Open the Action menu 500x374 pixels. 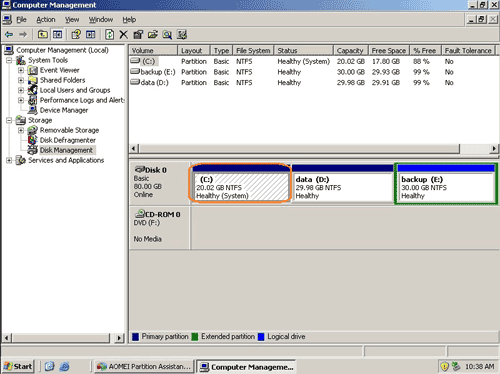[46, 20]
